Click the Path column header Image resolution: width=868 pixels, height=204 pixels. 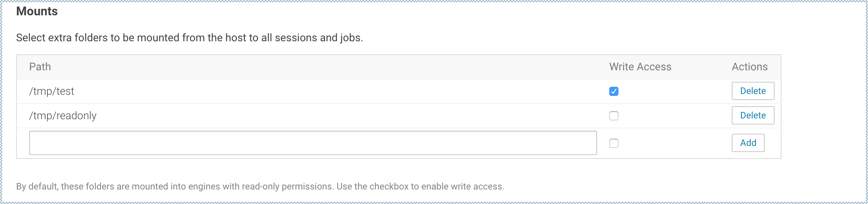[40, 67]
